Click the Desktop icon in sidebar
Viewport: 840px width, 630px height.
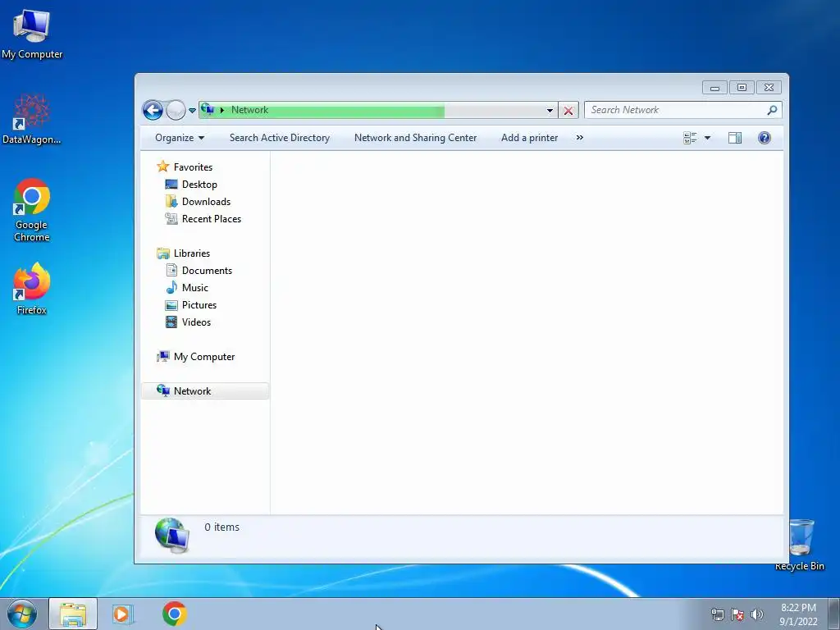pyautogui.click(x=171, y=185)
